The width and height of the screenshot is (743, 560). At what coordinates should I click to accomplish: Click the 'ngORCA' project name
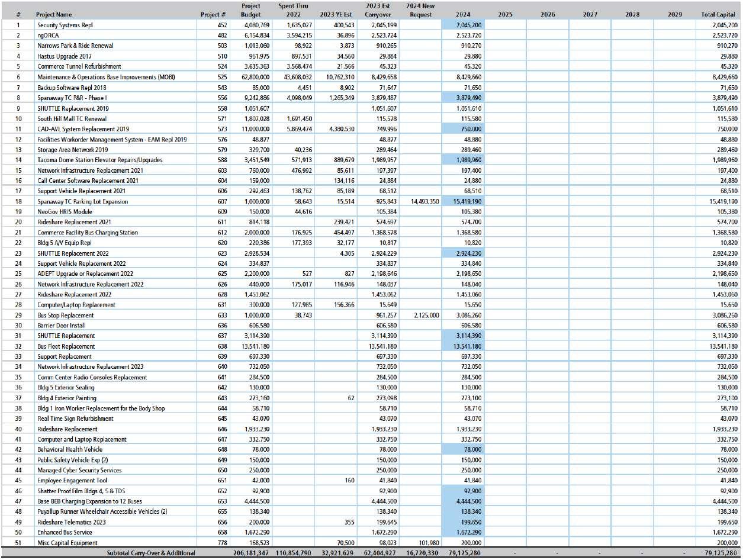[49, 36]
